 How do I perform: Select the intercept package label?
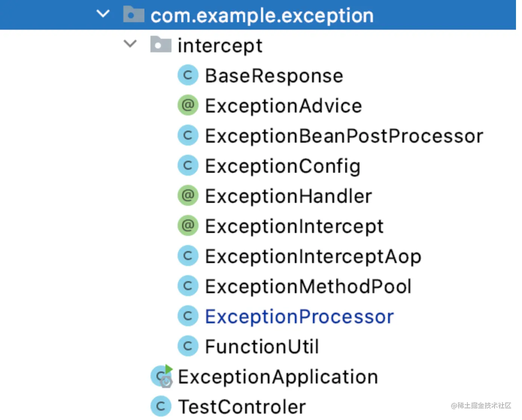pyautogui.click(x=220, y=46)
